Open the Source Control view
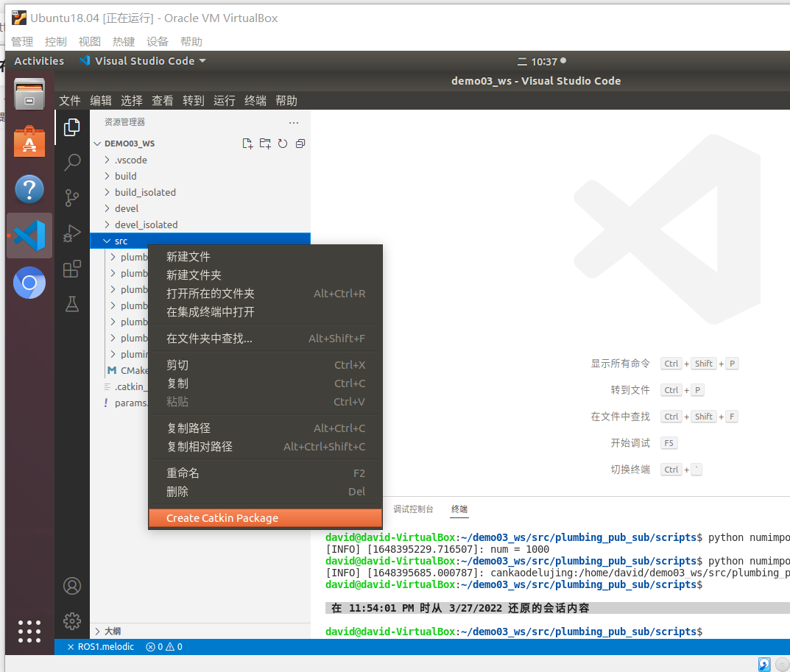This screenshot has height=672, width=790. (72, 197)
